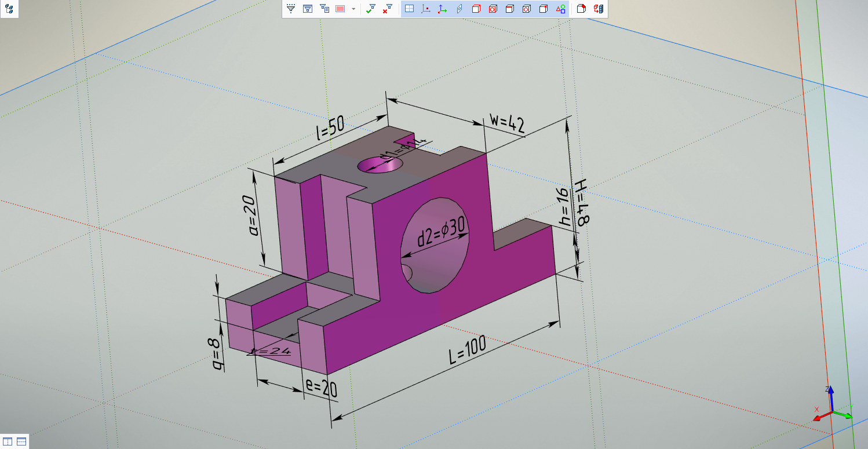Select dimension t=24 in the slot
This screenshot has height=449, width=868.
[x=269, y=351]
